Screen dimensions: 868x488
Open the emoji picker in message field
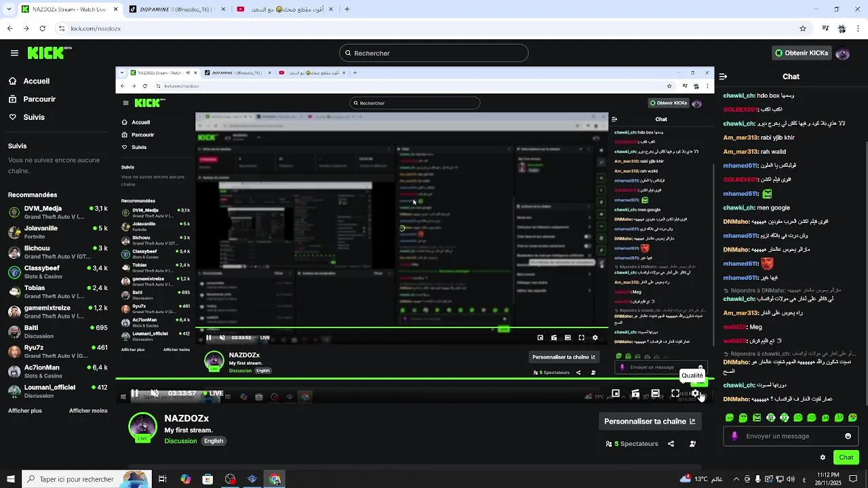point(848,436)
